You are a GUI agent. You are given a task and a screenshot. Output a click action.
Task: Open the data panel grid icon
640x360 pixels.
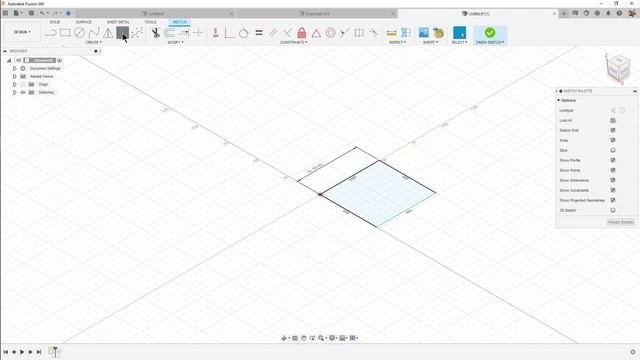(x=5, y=13)
